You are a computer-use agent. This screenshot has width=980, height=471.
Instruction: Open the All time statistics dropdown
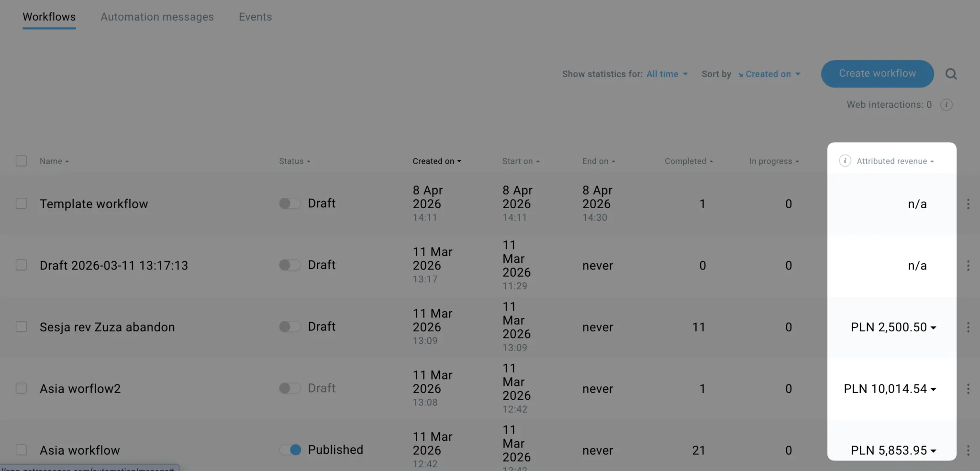(x=667, y=74)
